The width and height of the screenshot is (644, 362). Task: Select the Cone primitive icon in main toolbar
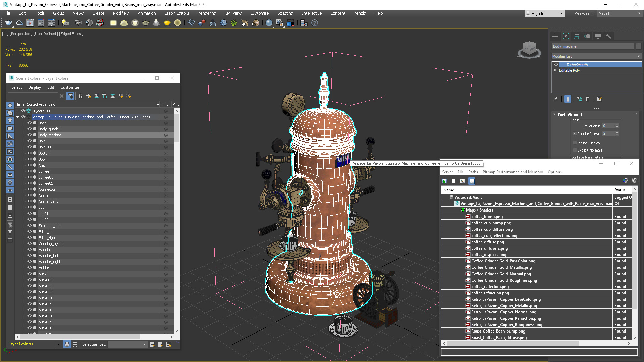(156, 23)
